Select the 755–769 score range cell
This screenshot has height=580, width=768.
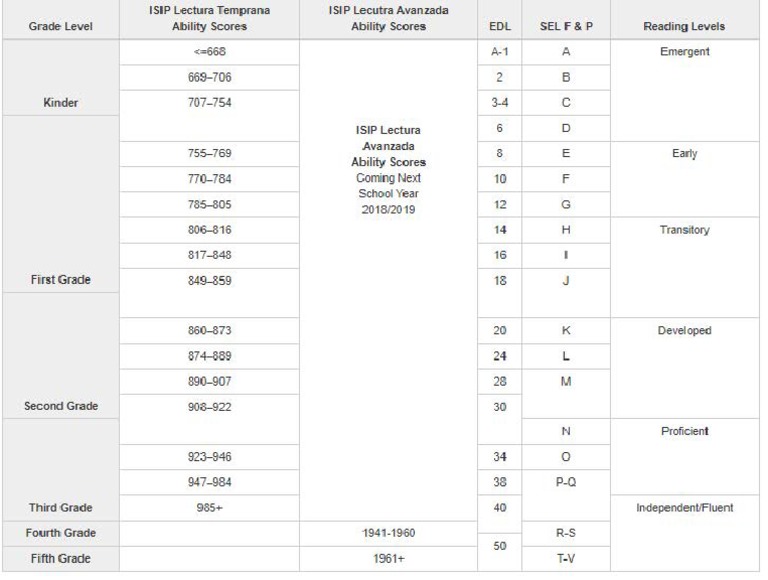209,154
